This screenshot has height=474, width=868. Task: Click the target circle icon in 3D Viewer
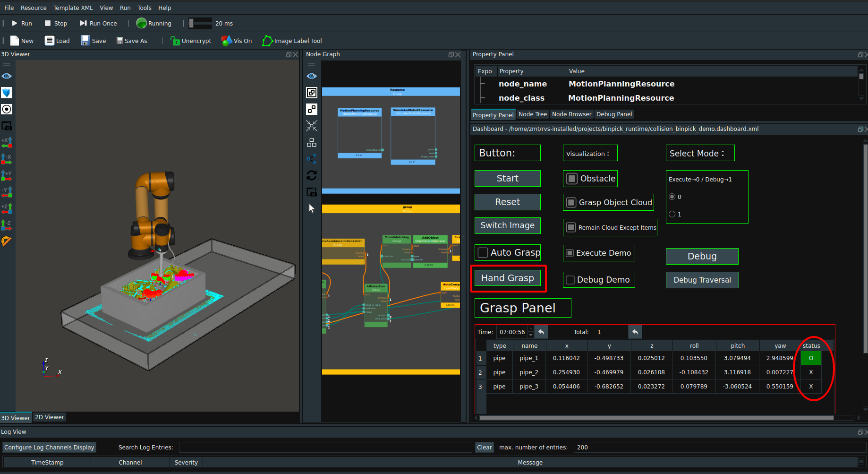click(x=7, y=109)
